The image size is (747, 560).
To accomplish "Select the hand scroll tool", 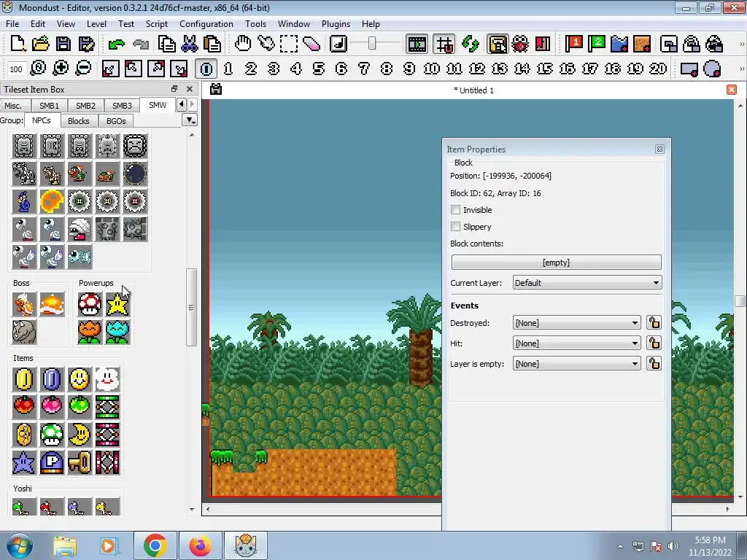I will tap(243, 44).
